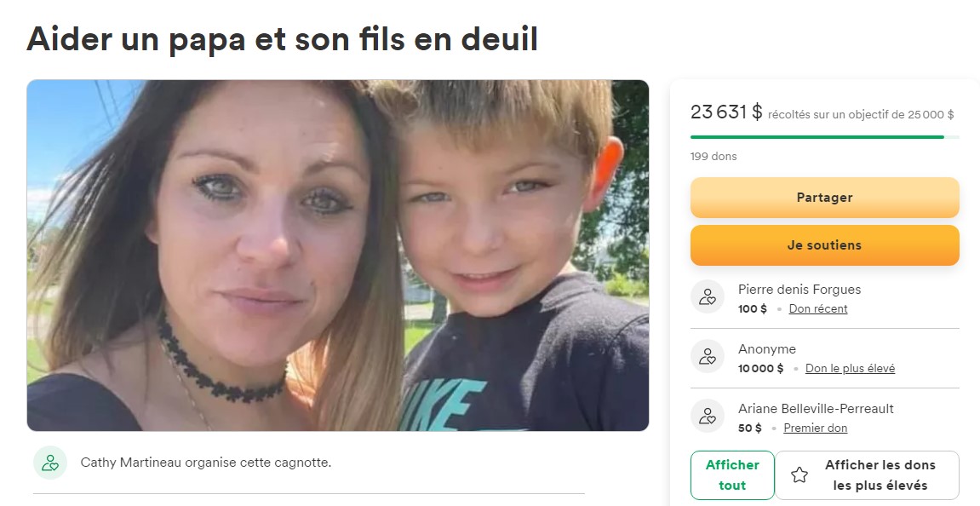The width and height of the screenshot is (980, 506).
Task: Click Ariane Belleville-Perreault donor avatar icon
Action: pos(708,416)
